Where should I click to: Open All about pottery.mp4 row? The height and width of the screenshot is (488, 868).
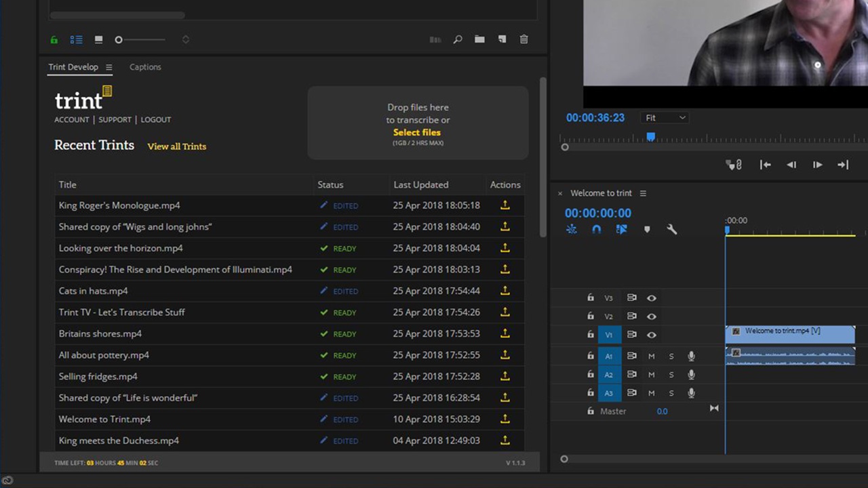[x=290, y=354]
